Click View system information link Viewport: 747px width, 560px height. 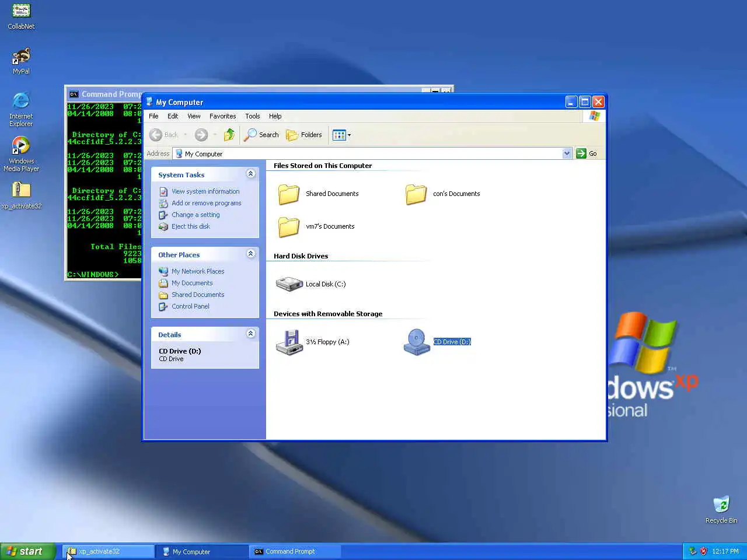click(205, 191)
